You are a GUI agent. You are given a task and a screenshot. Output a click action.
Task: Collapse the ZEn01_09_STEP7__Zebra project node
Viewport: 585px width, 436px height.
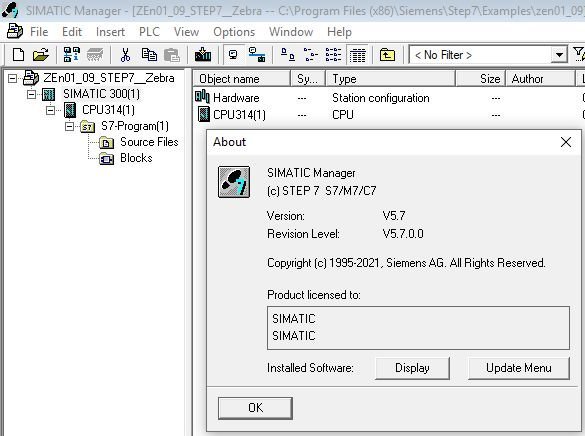coord(12,78)
